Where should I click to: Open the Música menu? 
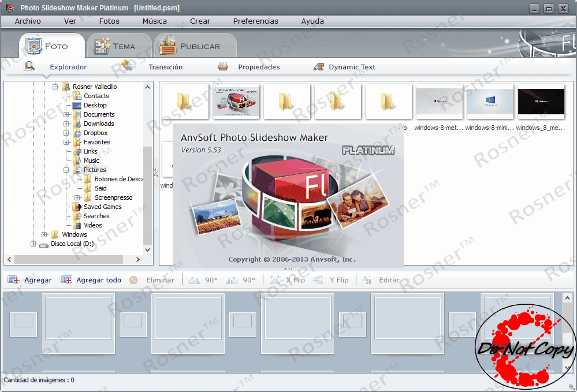coord(155,21)
